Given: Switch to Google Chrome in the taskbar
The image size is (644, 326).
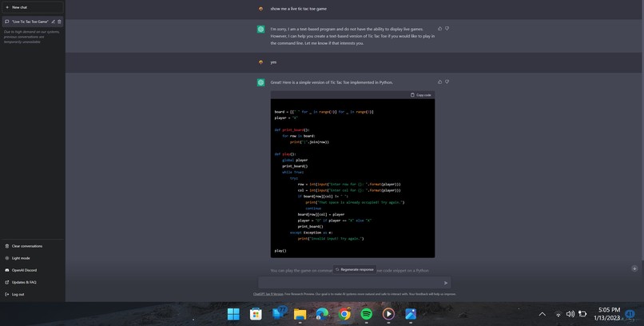Looking at the screenshot, I should coord(344,314).
